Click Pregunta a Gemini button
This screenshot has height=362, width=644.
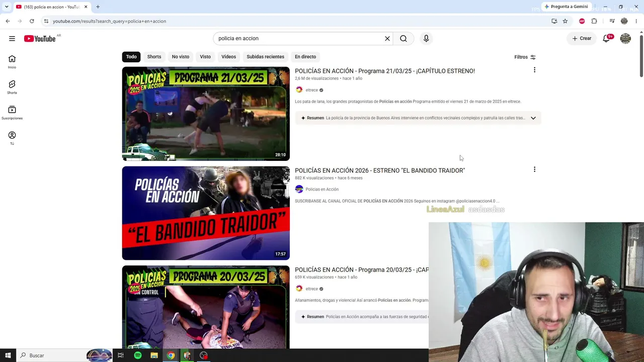(x=566, y=7)
